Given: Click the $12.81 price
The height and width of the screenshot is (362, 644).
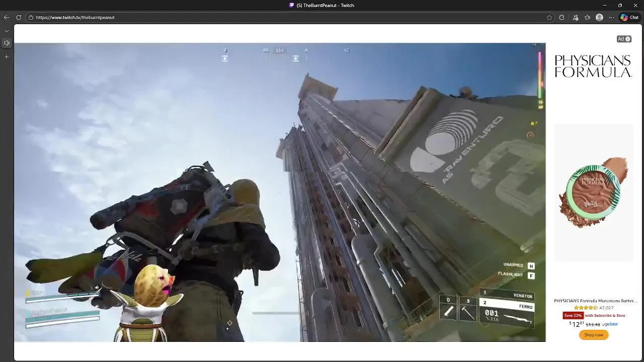Looking at the screenshot, I should [x=577, y=324].
